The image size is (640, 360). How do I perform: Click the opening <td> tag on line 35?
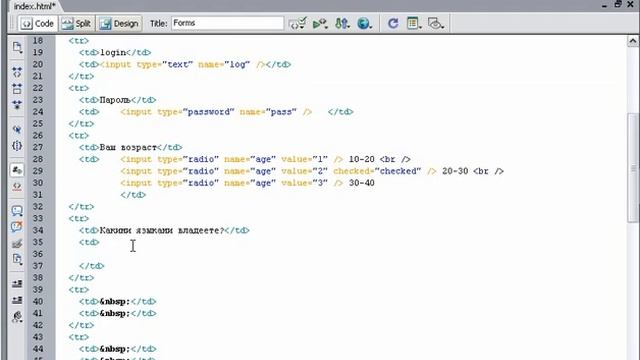coord(89,242)
